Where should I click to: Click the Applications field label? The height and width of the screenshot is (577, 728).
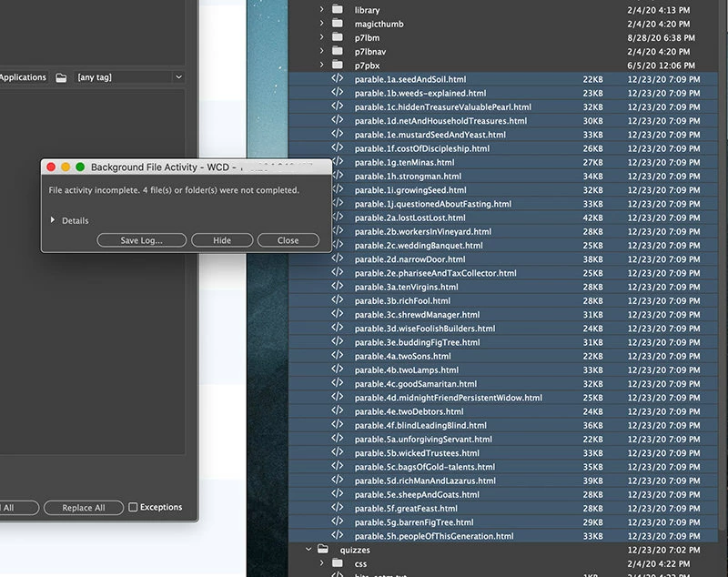pos(24,77)
